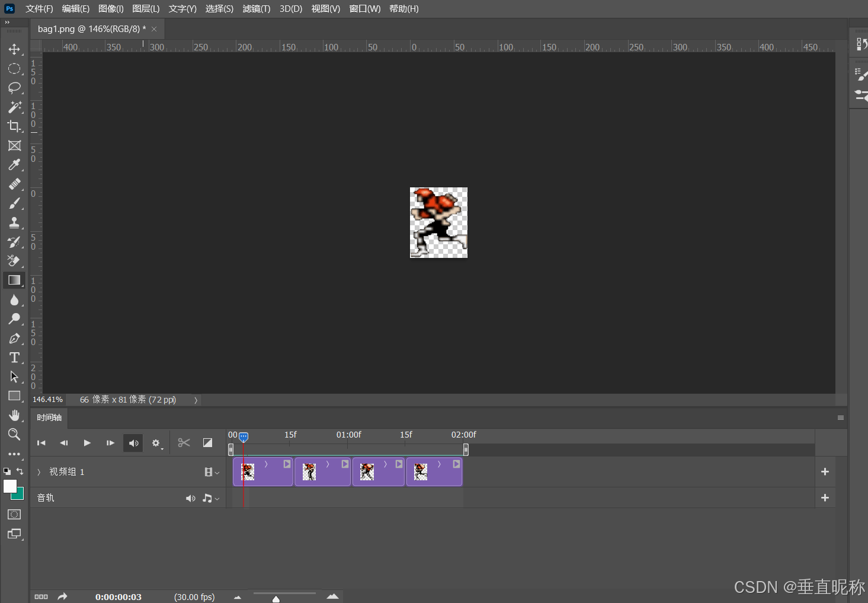Screen dimensions: 868x603
Task: Select the Type tool
Action: pos(14,358)
